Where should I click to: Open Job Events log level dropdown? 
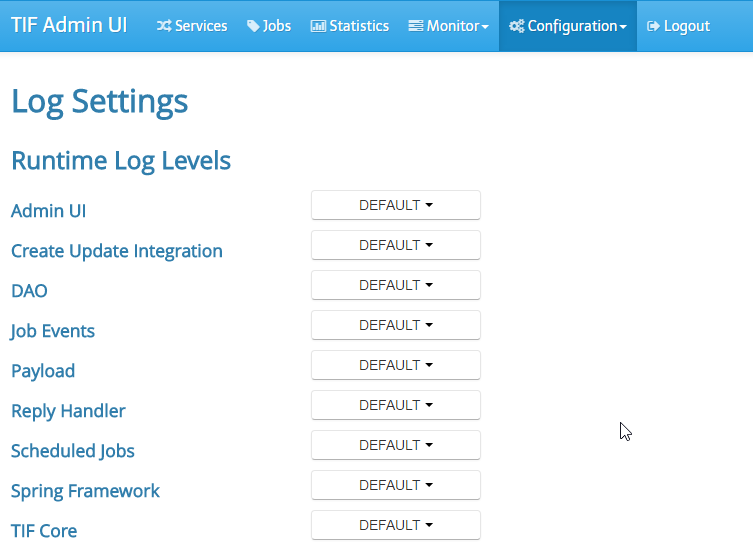[396, 325]
